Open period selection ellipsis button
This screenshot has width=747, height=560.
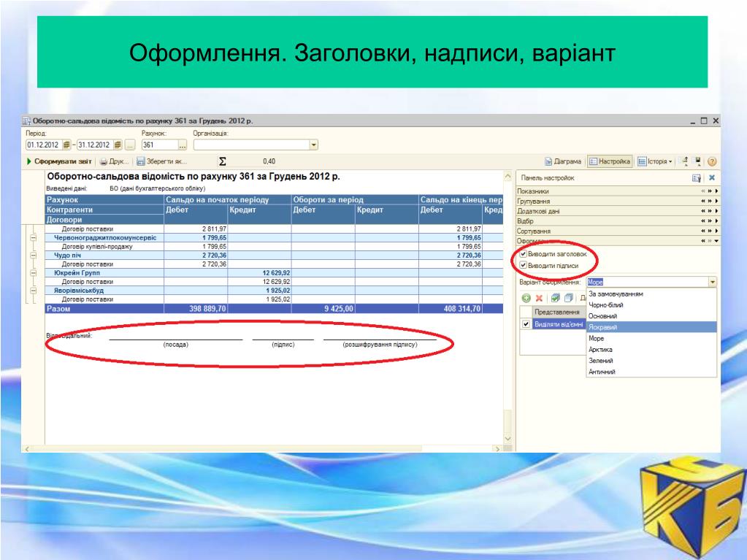(x=131, y=145)
